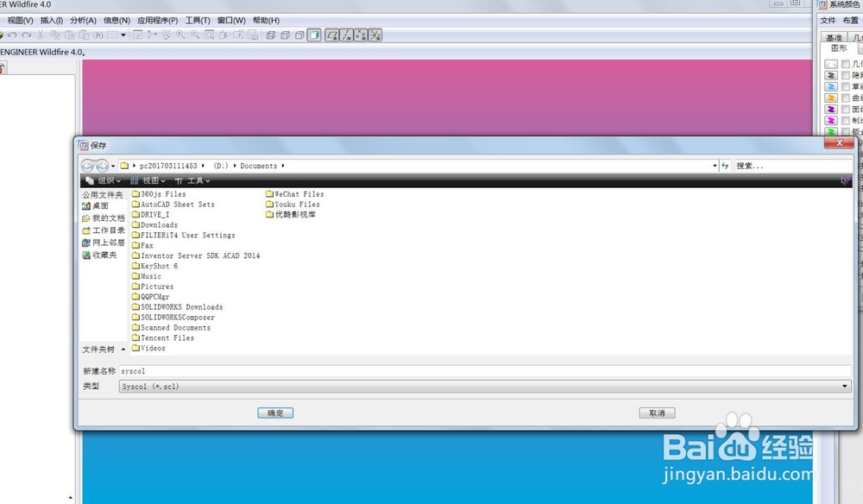Click the Cancel (取消) button
Screen dimensions: 863x504
[x=657, y=413]
